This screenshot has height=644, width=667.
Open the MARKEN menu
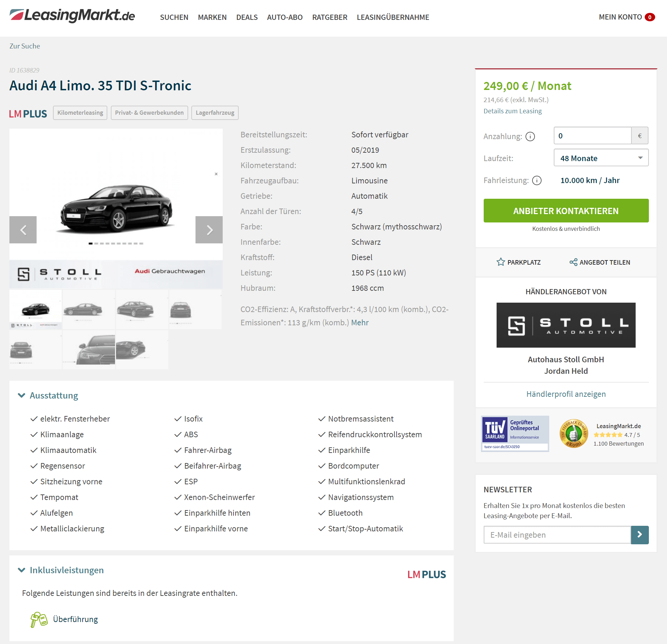tap(212, 17)
